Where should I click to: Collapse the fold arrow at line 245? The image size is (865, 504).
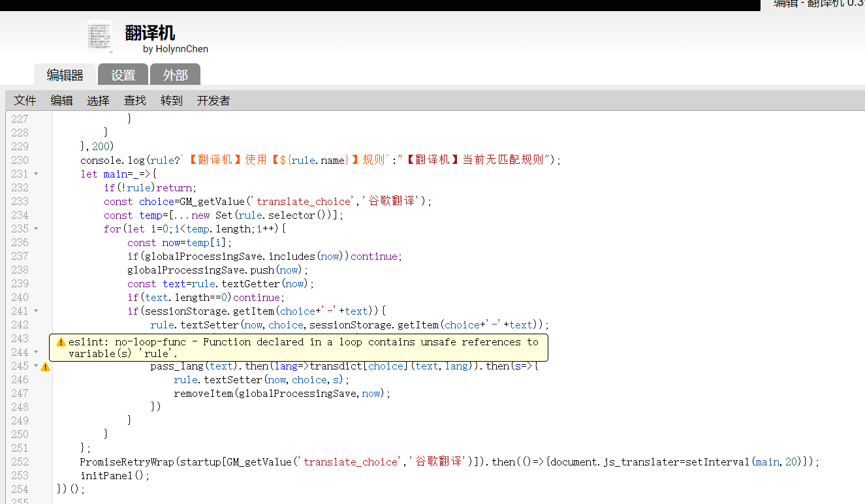tap(36, 366)
